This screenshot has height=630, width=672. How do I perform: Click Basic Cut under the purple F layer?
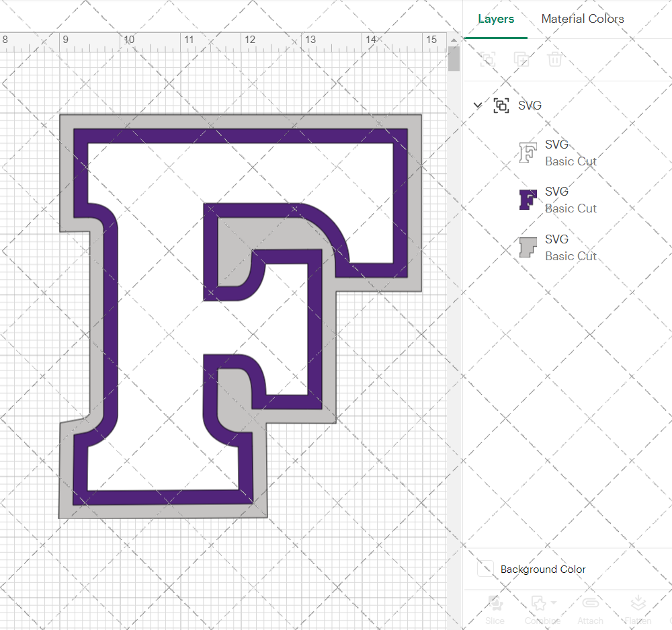click(571, 208)
